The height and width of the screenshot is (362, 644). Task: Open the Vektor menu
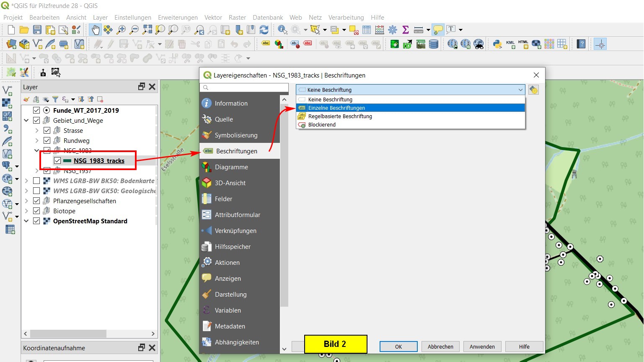[x=213, y=18]
